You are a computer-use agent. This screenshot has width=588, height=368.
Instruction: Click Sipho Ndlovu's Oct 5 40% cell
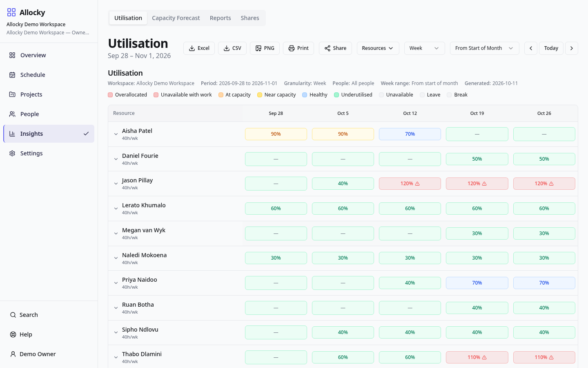pyautogui.click(x=343, y=332)
